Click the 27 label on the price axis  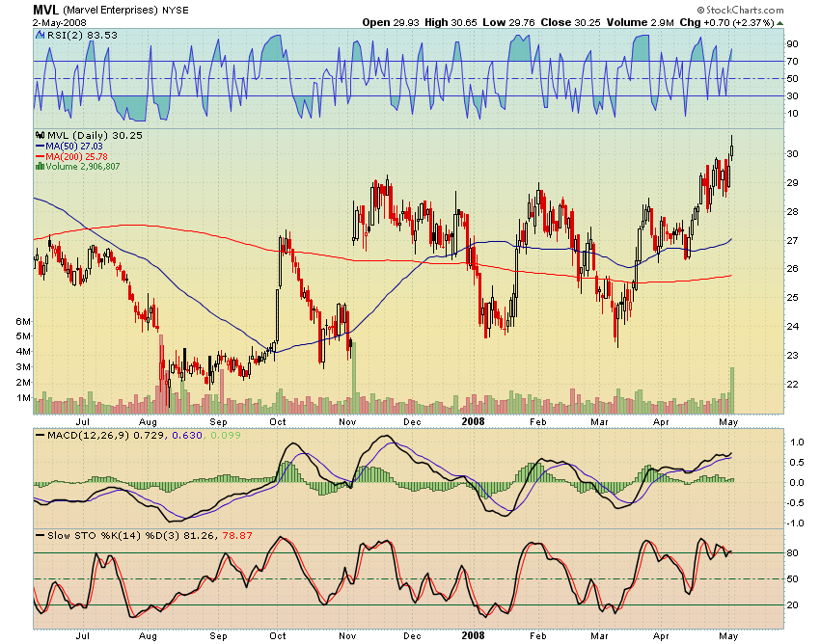pyautogui.click(x=792, y=240)
